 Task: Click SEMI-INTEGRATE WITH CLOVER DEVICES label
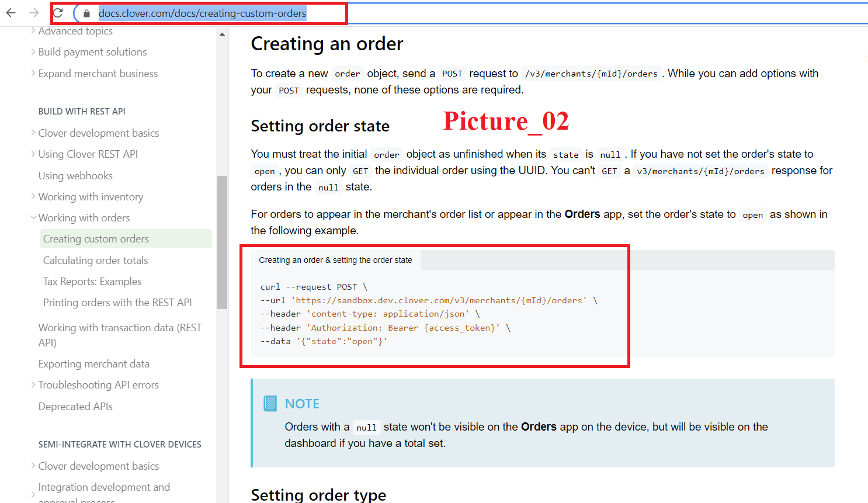tap(120, 445)
